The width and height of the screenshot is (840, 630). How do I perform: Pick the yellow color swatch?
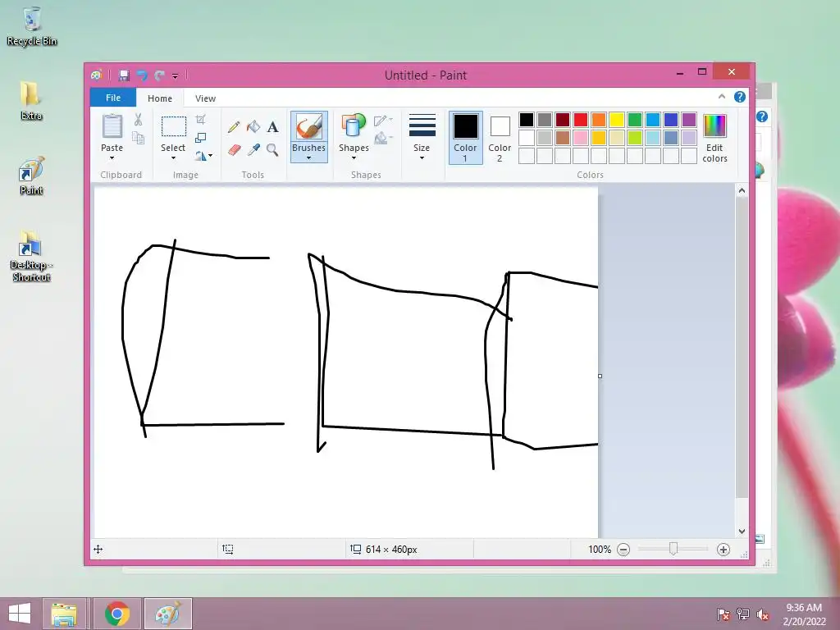(x=617, y=120)
